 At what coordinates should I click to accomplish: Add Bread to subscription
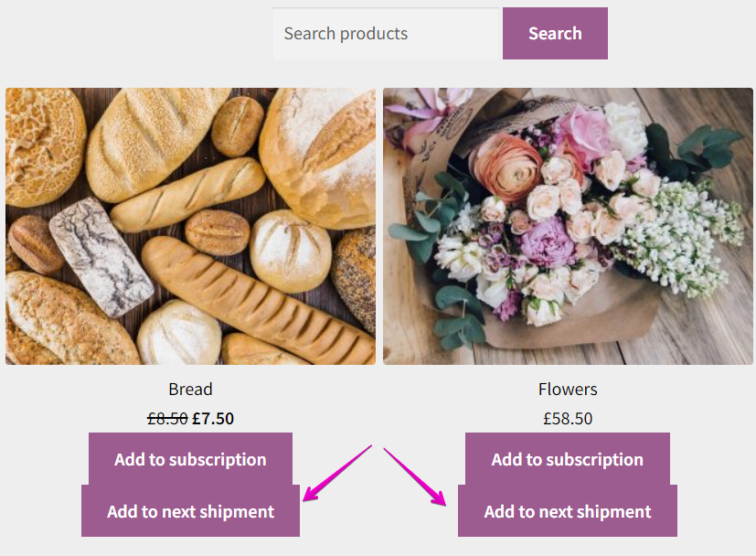pos(190,459)
